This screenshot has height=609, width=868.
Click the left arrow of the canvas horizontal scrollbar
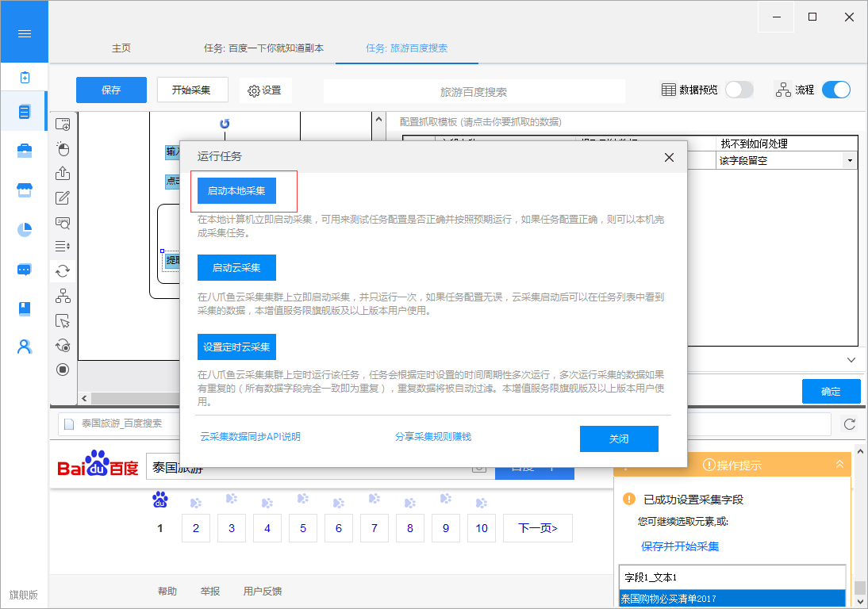click(x=84, y=398)
